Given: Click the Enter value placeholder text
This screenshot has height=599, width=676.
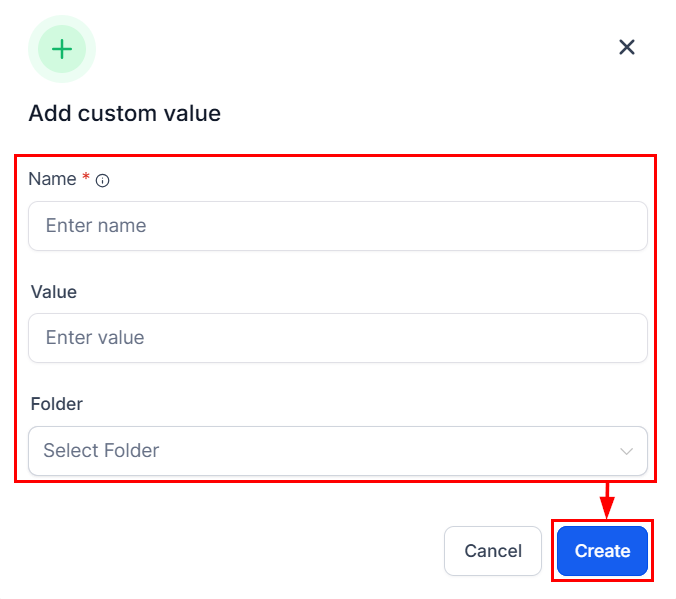Looking at the screenshot, I should point(95,338).
